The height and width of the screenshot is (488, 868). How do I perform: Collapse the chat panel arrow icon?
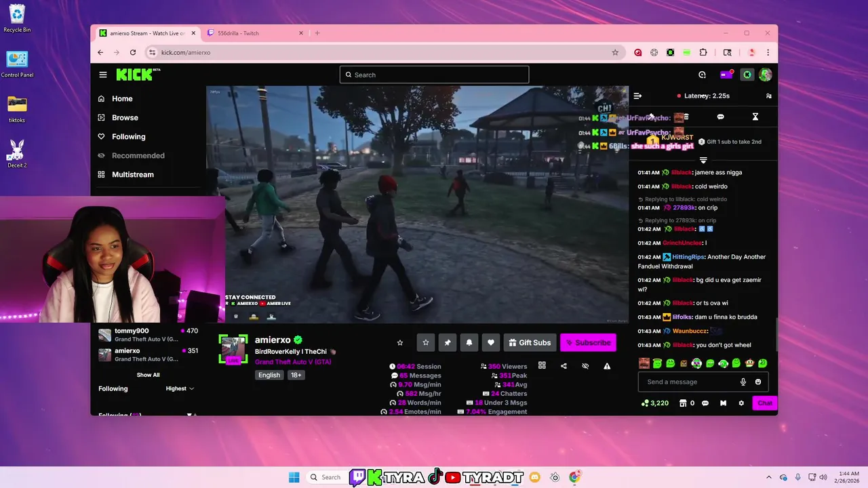pos(637,96)
